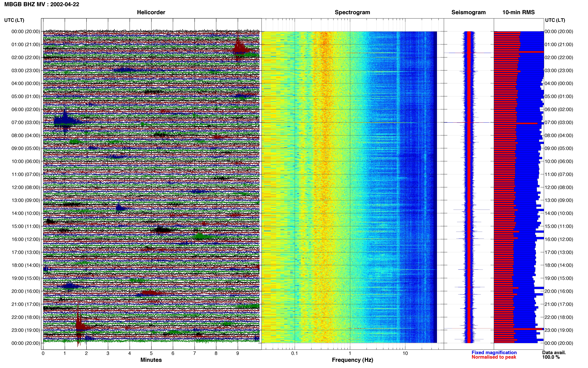Screen dimensions: 588x368
Task: Click right-side time label '23:00 (19:00)'
Action: coord(559,330)
